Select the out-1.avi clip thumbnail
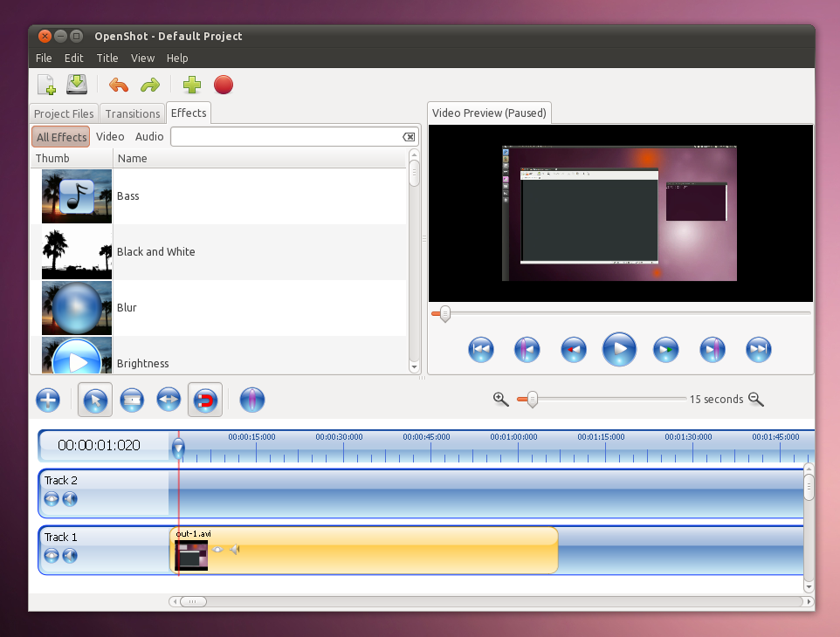The width and height of the screenshot is (840, 637). point(191,555)
